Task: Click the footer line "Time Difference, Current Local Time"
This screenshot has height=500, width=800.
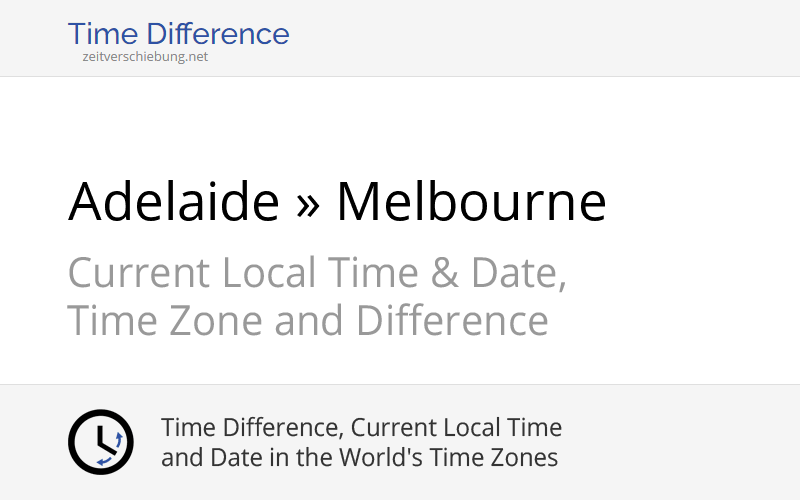Action: [x=361, y=428]
